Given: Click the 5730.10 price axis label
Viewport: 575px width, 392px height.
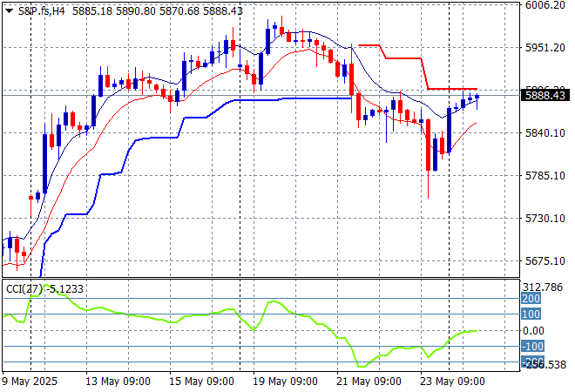Looking at the screenshot, I should pos(546,219).
